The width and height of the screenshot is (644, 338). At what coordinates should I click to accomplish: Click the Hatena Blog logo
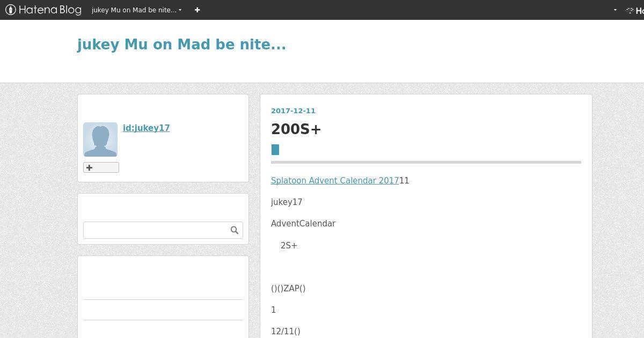point(43,10)
